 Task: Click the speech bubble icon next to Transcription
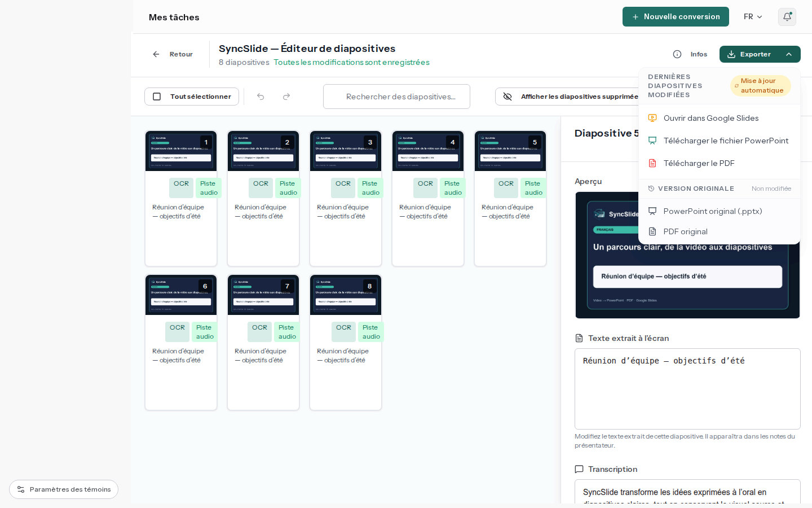[579, 469]
